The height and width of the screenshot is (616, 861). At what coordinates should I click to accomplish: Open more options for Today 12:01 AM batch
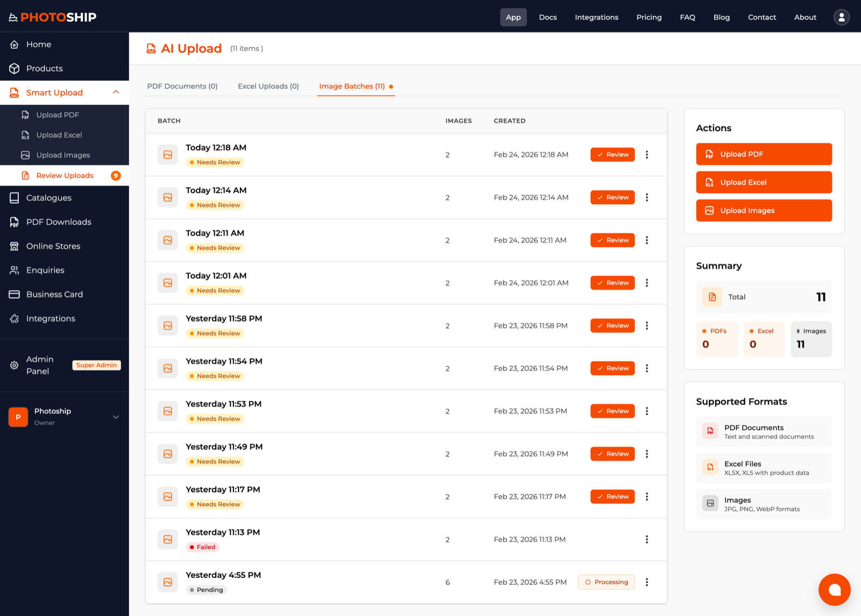click(x=647, y=283)
